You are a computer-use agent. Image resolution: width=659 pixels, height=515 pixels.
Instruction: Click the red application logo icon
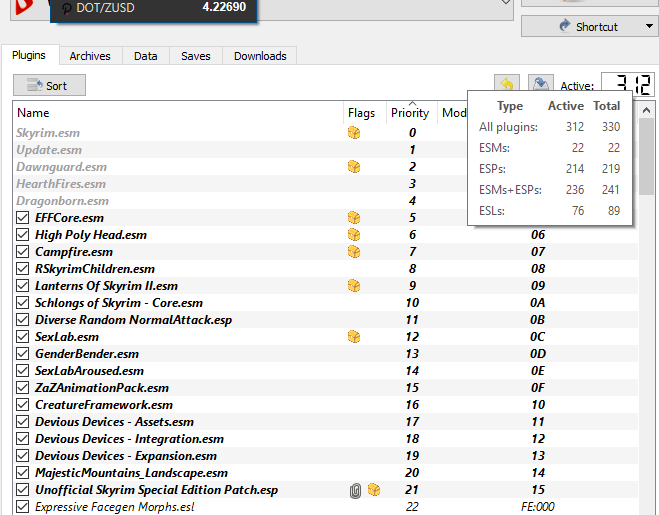tap(24, 7)
